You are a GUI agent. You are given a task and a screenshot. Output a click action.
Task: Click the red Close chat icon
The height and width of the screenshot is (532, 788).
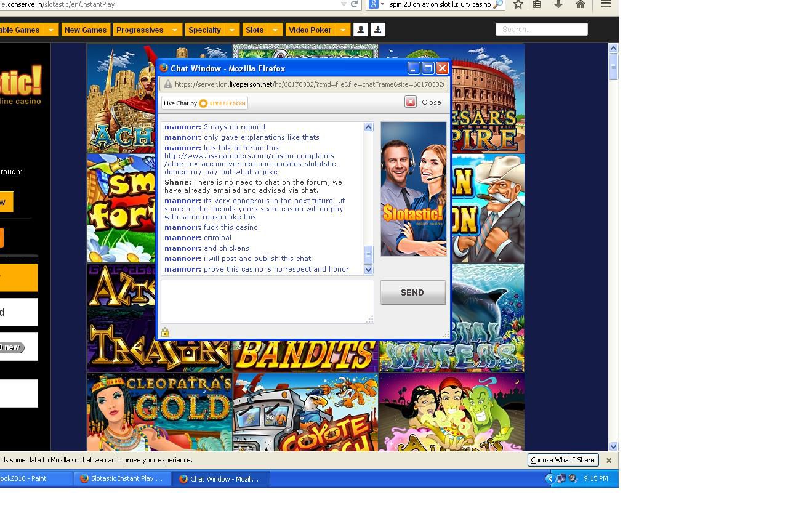411,102
